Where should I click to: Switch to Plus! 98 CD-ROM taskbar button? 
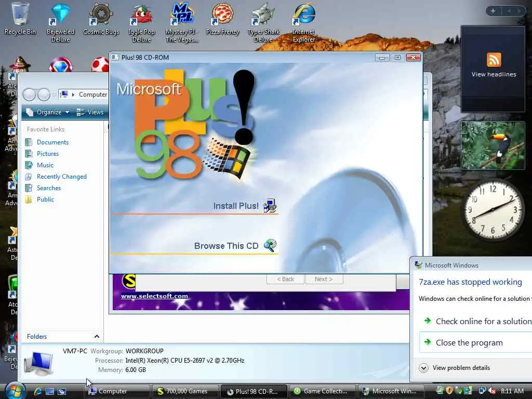coord(254,391)
